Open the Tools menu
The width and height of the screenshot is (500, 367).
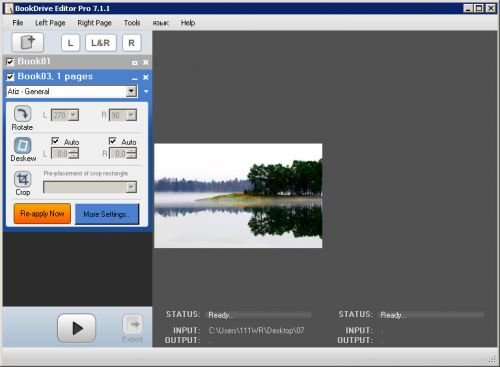(x=132, y=23)
